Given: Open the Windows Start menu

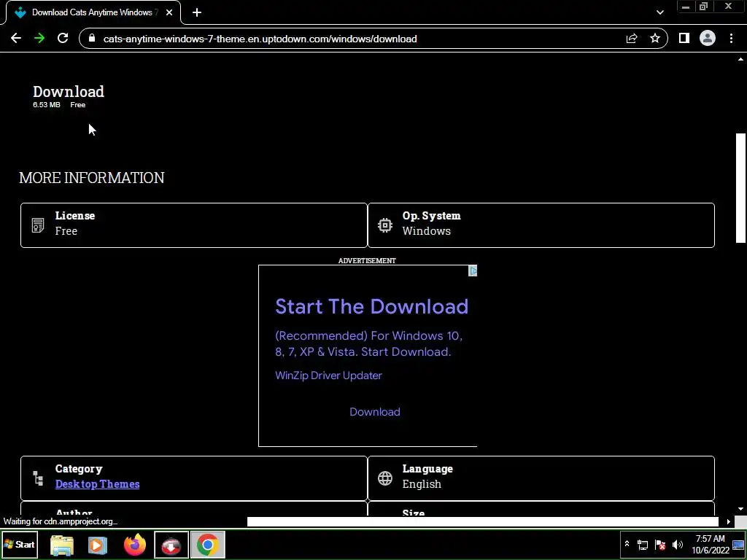Looking at the screenshot, I should [x=20, y=544].
